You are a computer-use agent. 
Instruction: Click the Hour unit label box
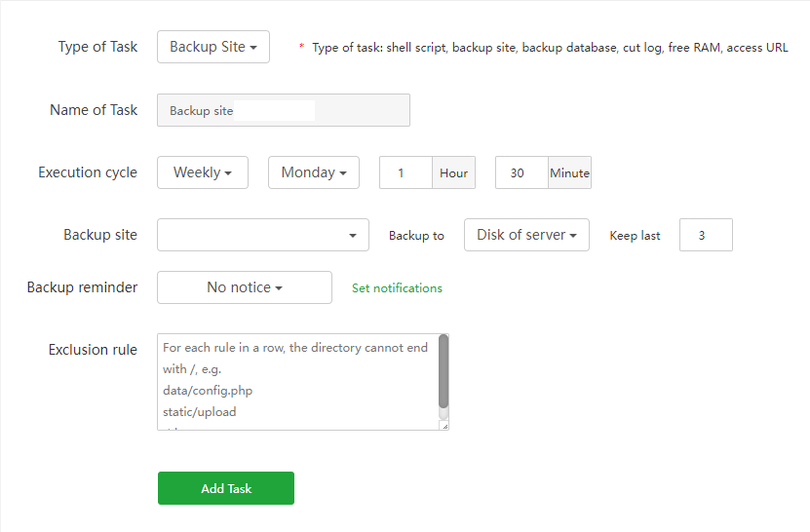(453, 172)
